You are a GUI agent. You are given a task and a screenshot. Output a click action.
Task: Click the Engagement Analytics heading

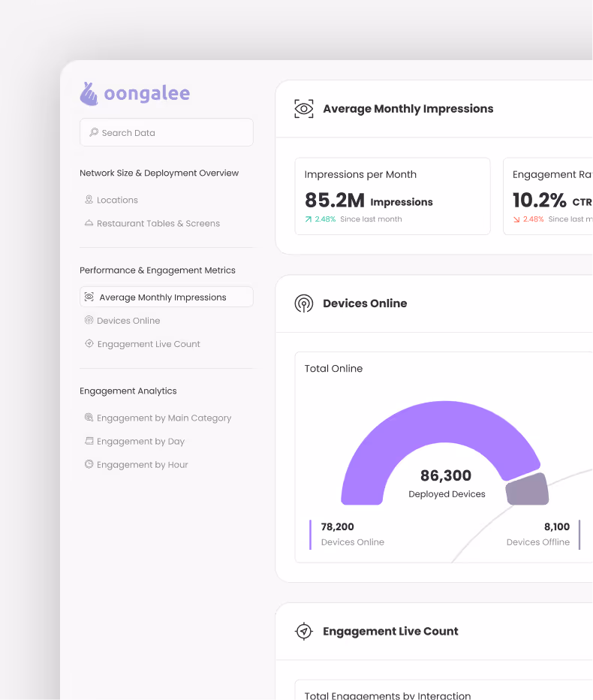(x=128, y=391)
